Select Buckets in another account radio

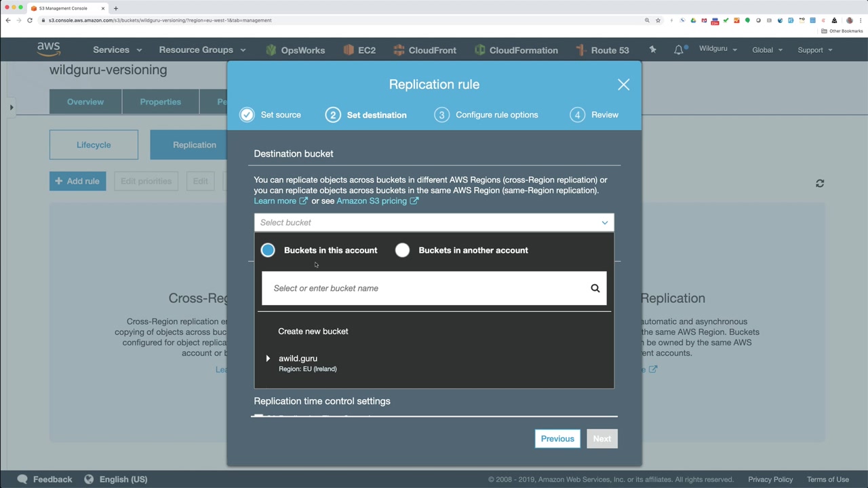402,250
